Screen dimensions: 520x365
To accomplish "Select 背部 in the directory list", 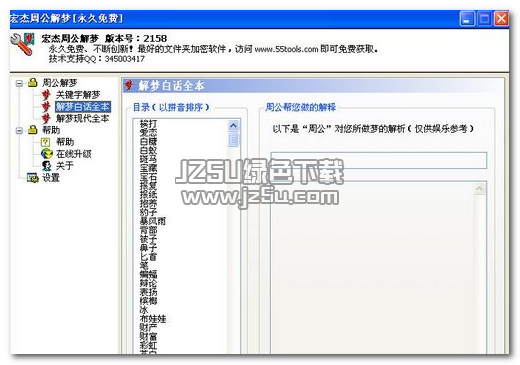I will pyautogui.click(x=148, y=230).
